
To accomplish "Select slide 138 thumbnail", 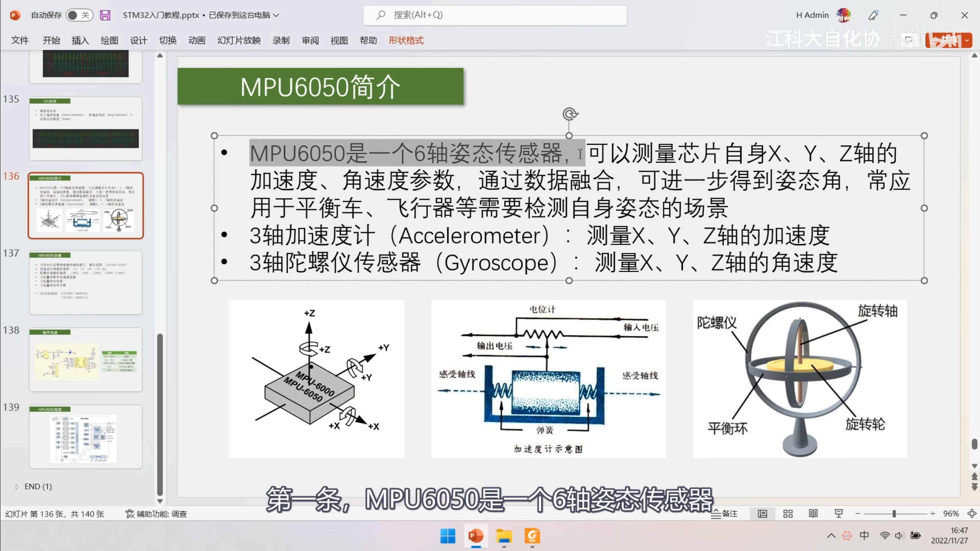I will [x=85, y=359].
